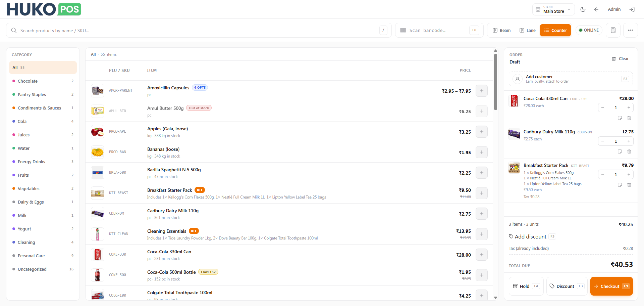
Task: Show the Personal Care category
Action: [43, 256]
